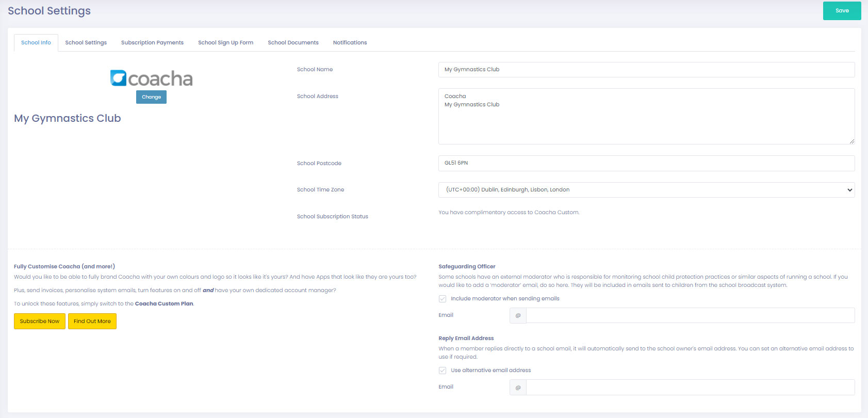Toggle Include moderator when sending emails
The image size is (868, 418).
443,299
